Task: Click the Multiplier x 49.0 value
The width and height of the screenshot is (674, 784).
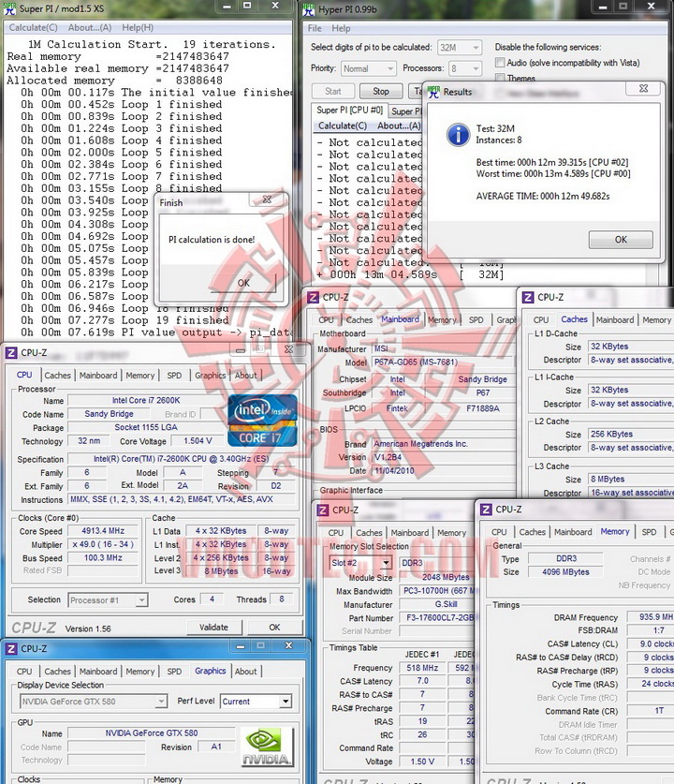Action: click(103, 544)
